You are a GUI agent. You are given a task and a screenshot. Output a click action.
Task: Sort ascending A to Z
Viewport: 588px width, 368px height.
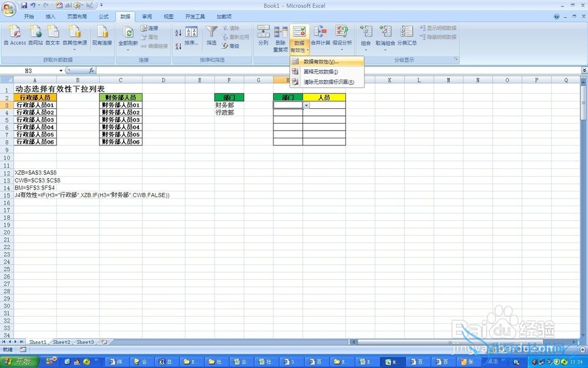coord(178,33)
